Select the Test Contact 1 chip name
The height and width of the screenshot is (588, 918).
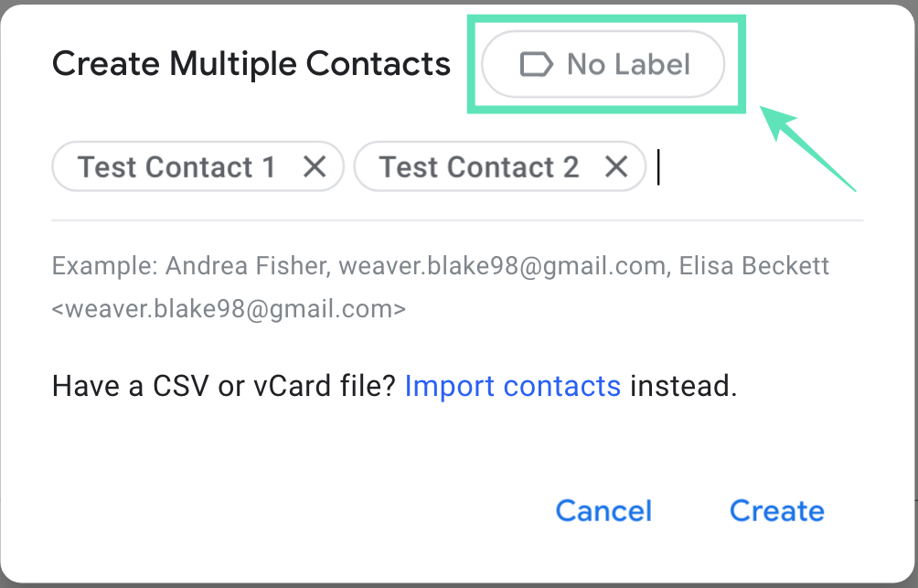click(x=176, y=167)
